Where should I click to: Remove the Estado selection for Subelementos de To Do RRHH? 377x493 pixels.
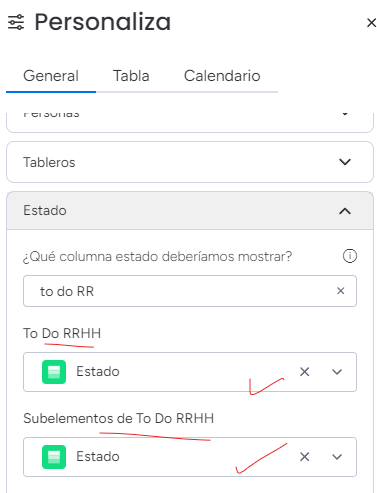click(x=304, y=457)
